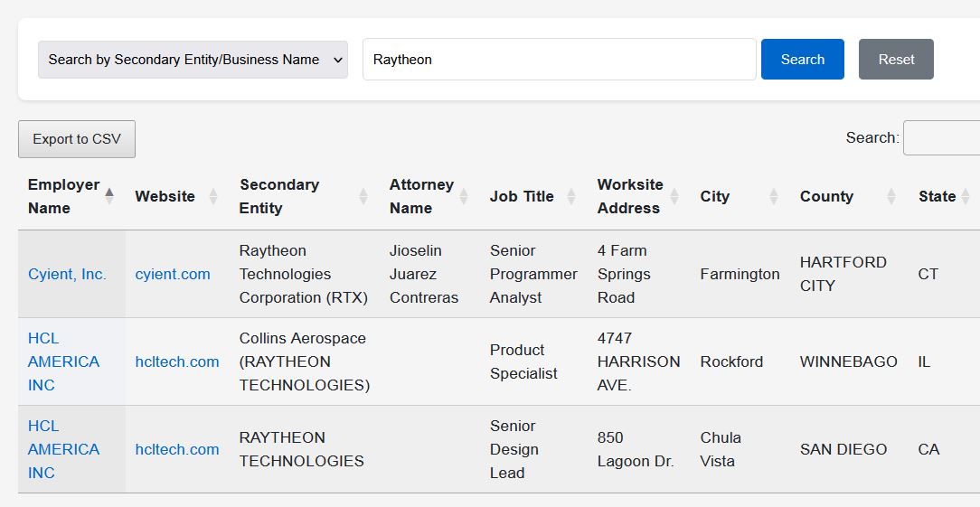Sort by Job Title arrow icon

pos(571,196)
